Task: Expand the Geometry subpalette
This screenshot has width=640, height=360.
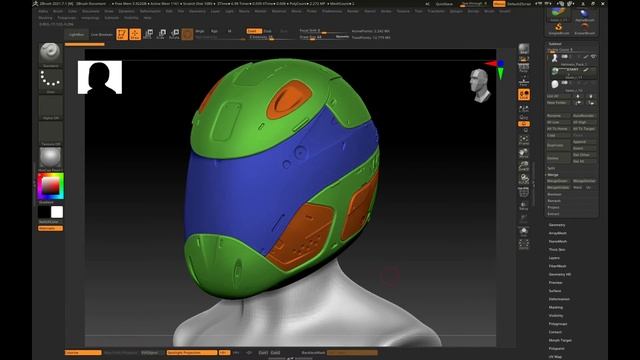Action: click(x=557, y=225)
